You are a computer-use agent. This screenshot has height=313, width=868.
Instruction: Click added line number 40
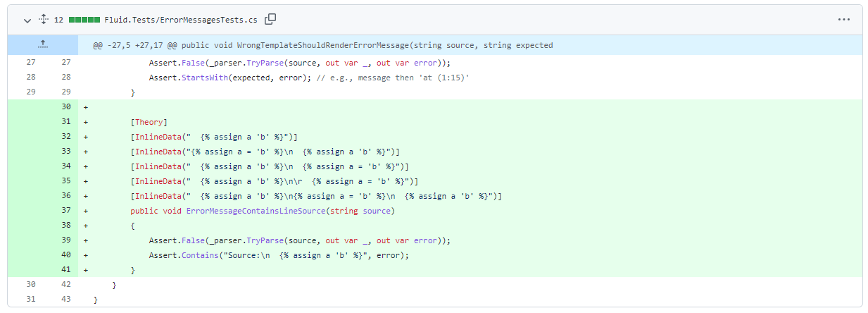[x=67, y=255]
